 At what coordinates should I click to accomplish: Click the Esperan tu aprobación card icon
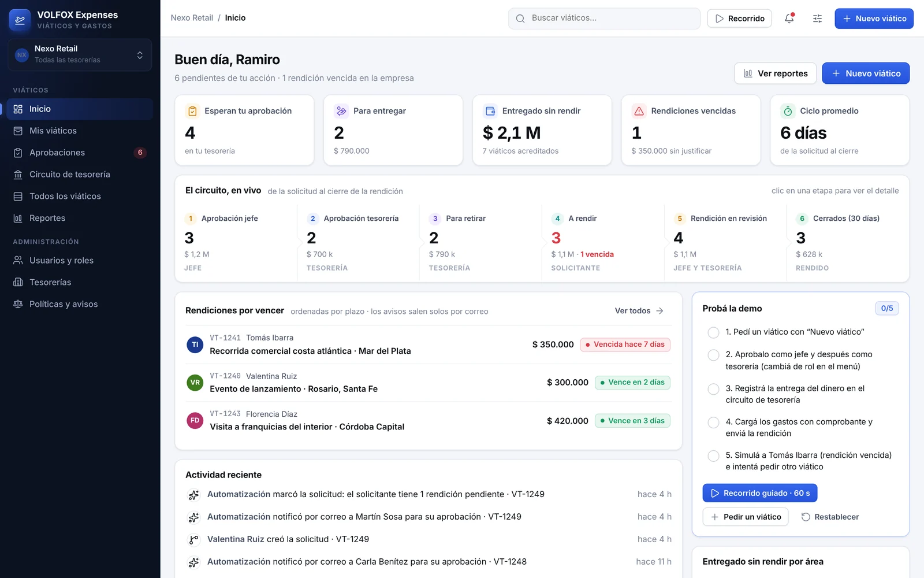coord(192,111)
